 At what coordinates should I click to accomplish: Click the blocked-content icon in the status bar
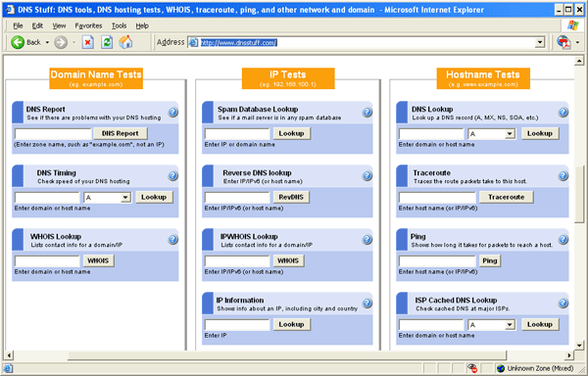coord(472,368)
